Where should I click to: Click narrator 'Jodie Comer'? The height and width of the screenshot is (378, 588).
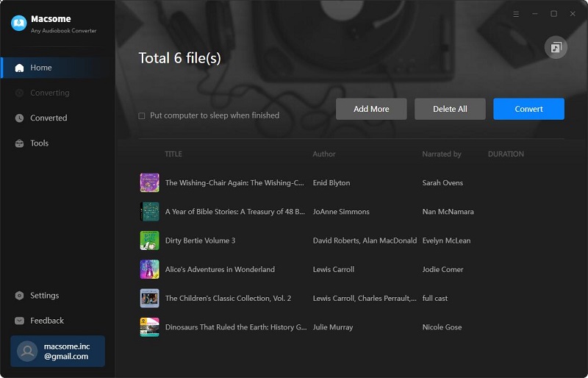443,269
